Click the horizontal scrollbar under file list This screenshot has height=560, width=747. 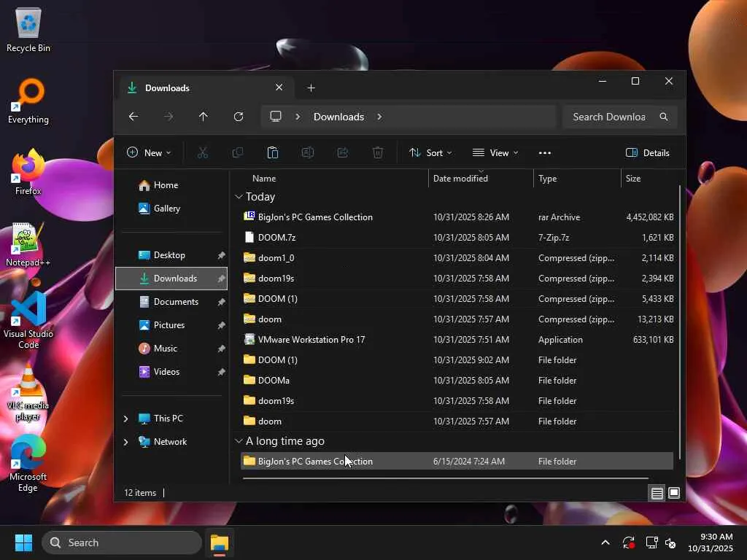446,478
